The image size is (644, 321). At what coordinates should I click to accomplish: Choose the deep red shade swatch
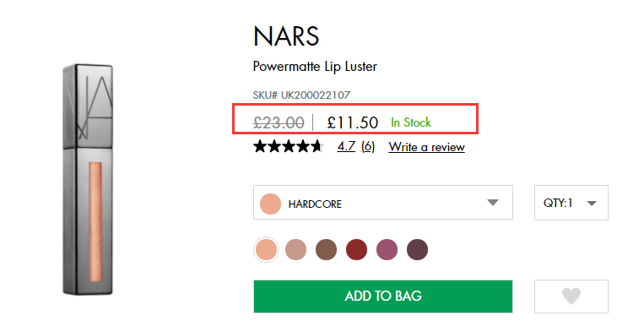click(x=356, y=249)
